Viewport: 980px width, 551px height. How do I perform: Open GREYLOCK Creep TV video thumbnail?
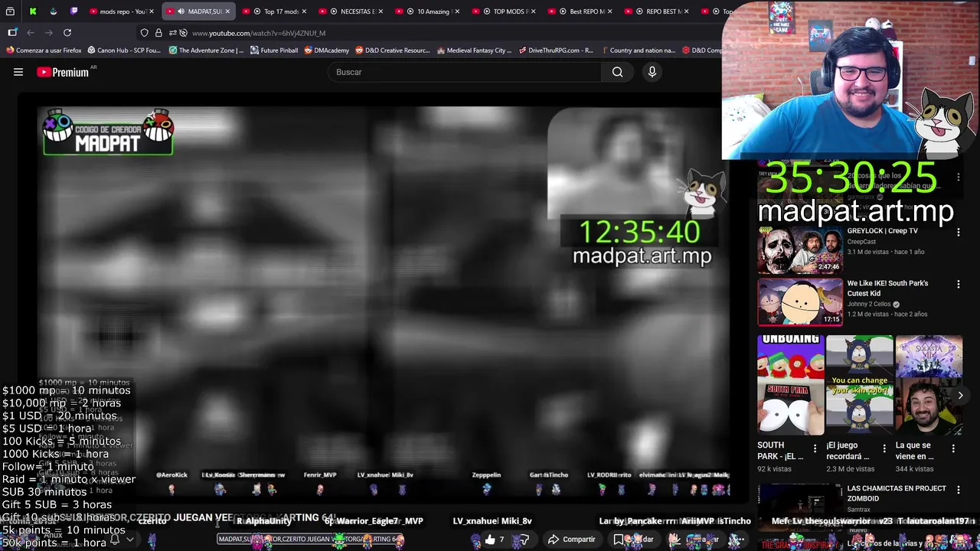click(800, 249)
